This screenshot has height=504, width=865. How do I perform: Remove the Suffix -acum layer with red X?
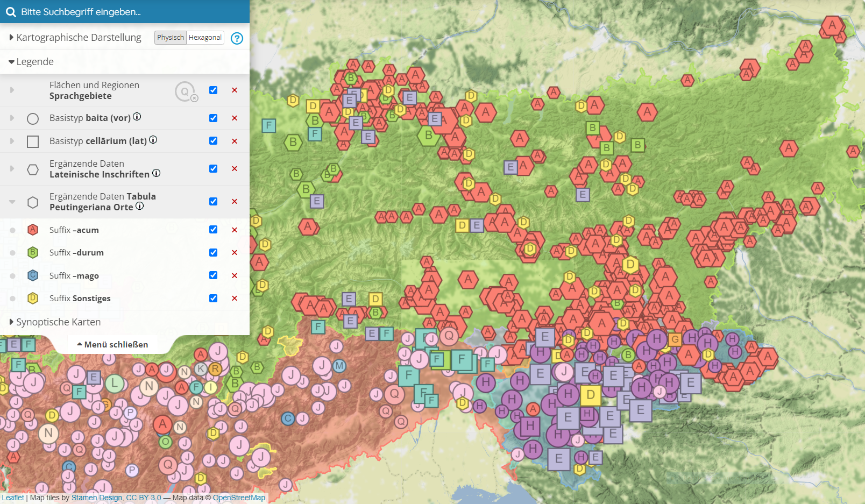(x=235, y=230)
